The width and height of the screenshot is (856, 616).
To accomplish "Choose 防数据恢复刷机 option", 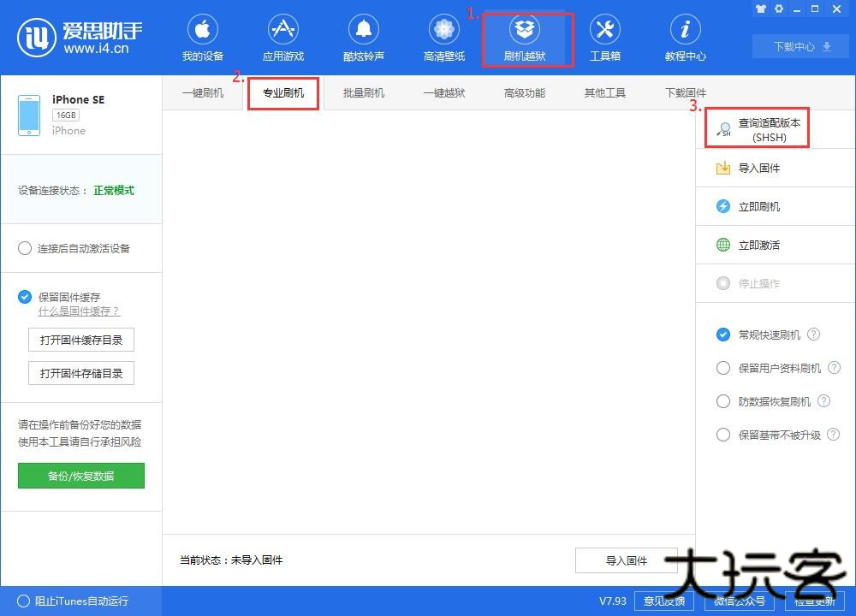I will click(723, 401).
